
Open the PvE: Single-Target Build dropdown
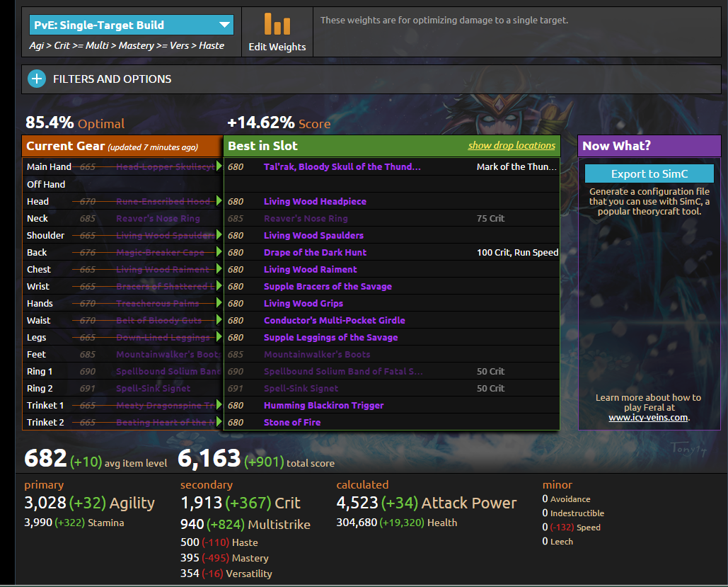coord(132,25)
